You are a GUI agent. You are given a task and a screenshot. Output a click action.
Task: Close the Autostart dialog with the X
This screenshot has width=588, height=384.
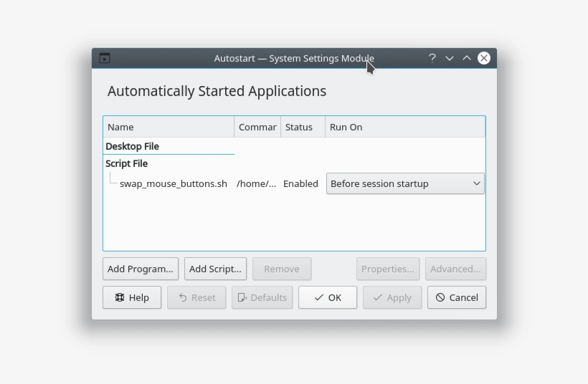pyautogui.click(x=484, y=58)
